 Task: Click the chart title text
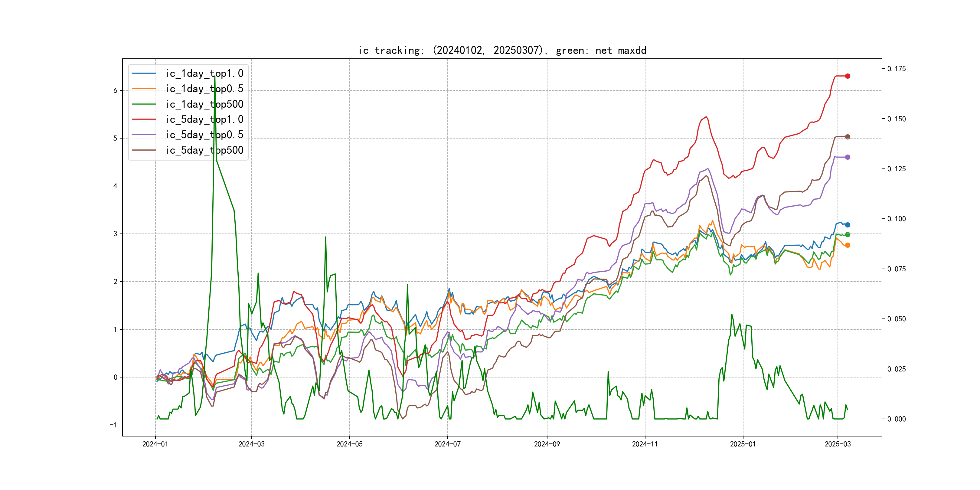(502, 51)
